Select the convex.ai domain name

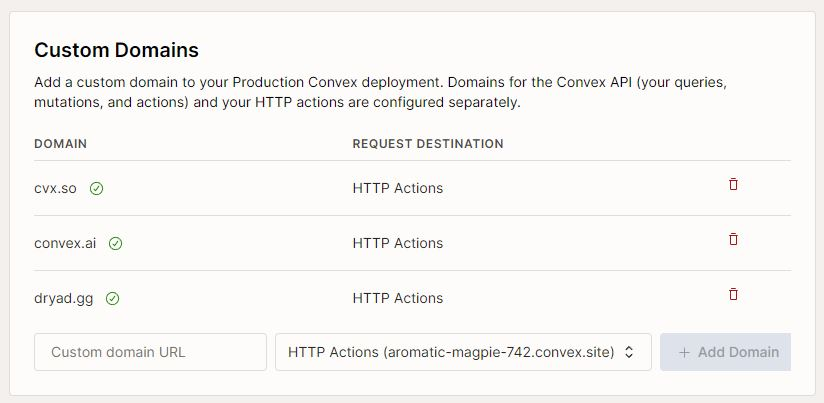[x=65, y=243]
